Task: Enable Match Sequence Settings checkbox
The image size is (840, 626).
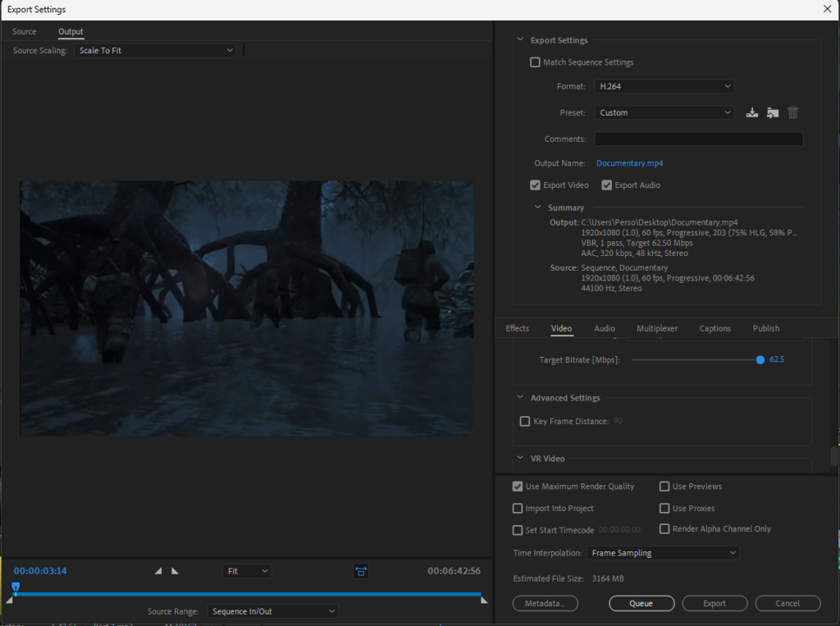Action: click(x=535, y=62)
